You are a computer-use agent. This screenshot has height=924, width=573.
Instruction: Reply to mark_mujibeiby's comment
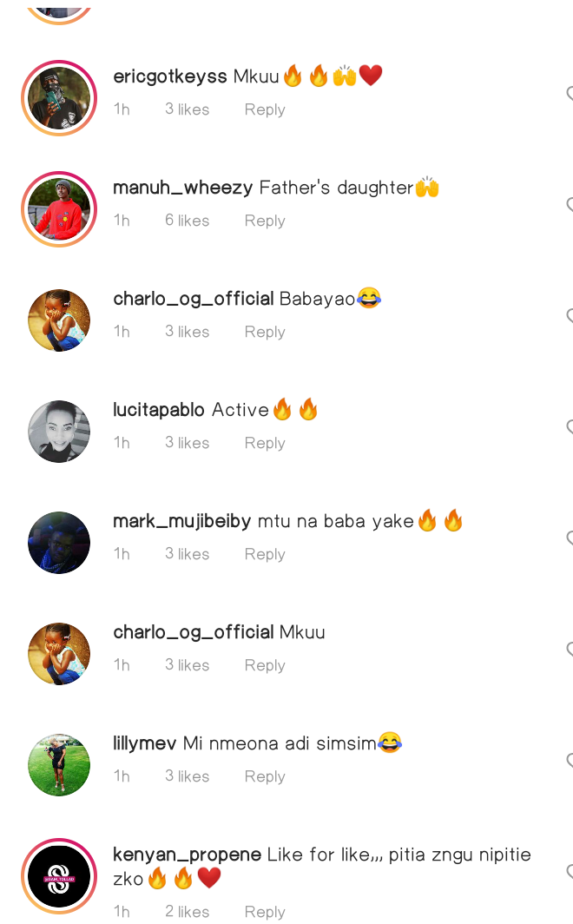pos(265,555)
